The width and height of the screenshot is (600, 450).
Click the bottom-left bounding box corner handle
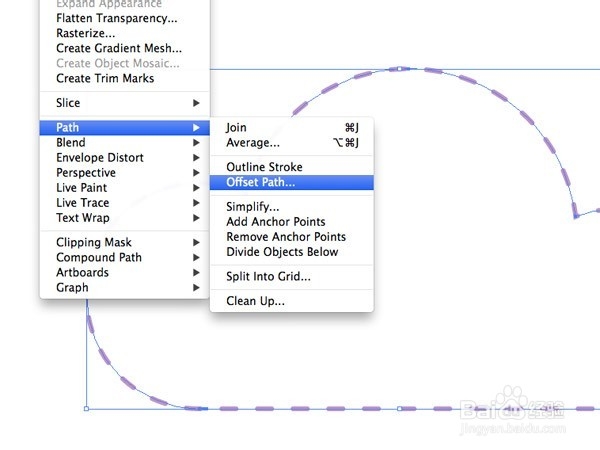pos(86,409)
